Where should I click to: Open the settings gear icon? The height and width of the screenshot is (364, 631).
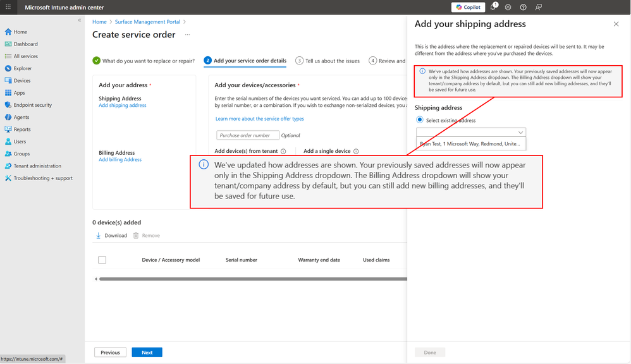[x=508, y=7]
